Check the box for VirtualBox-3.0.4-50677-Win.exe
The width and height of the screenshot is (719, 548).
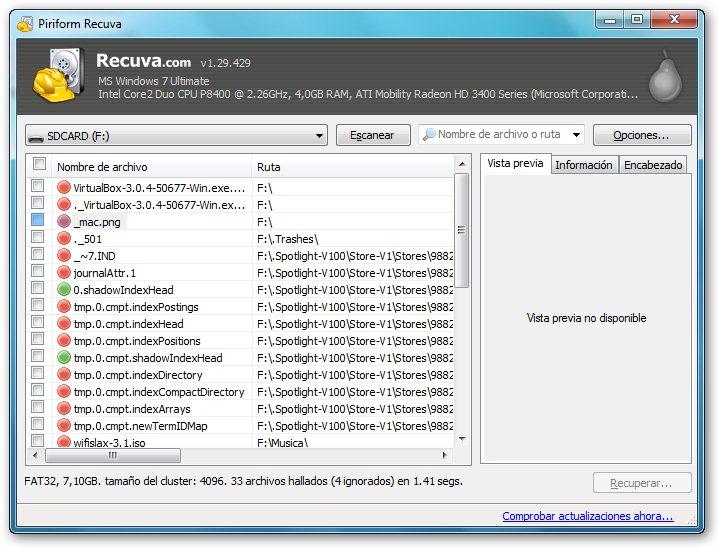click(38, 186)
